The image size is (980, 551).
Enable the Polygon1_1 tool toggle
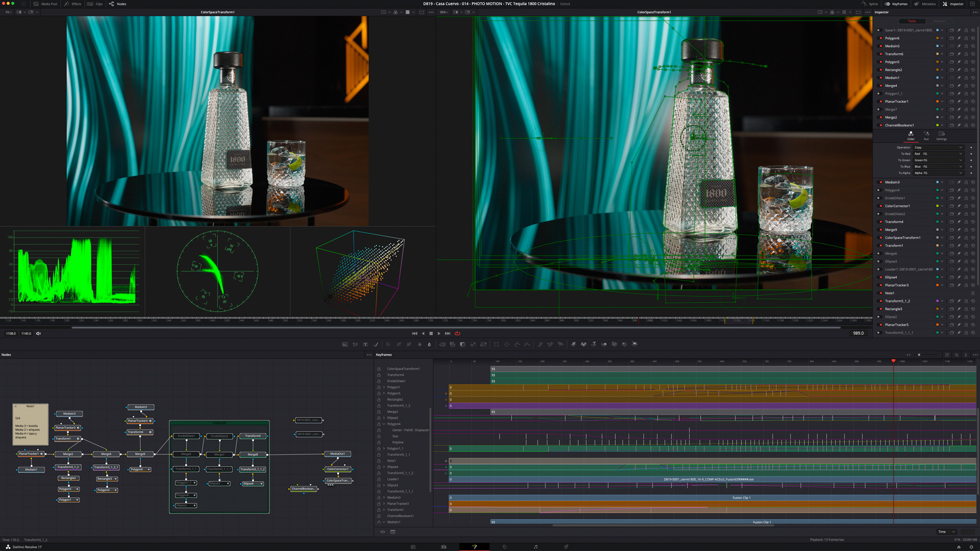[879, 94]
